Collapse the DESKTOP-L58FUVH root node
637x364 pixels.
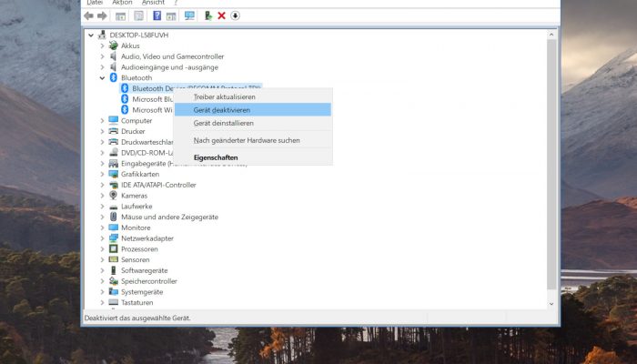point(91,35)
